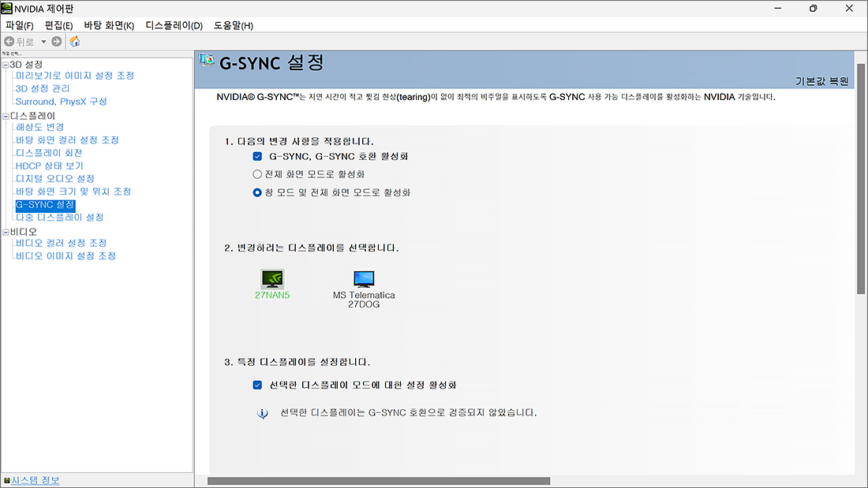Image resolution: width=868 pixels, height=488 pixels.
Task: Click the 기본값 복원 link
Action: [822, 82]
